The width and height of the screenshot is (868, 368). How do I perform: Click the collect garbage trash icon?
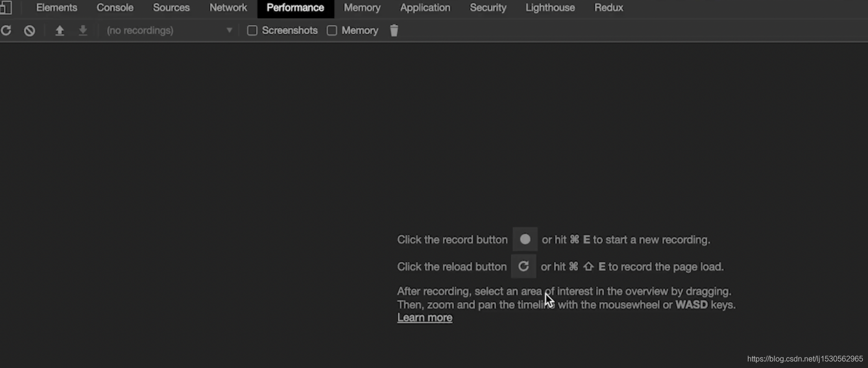[x=394, y=31]
